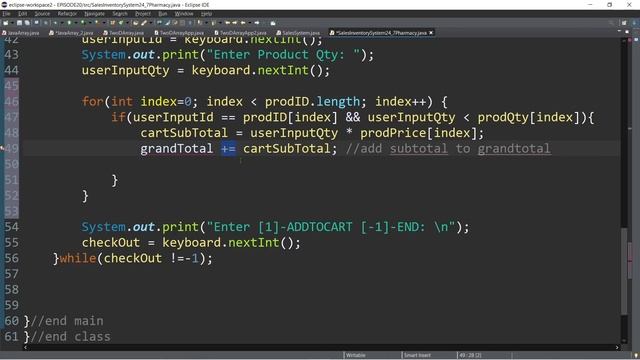Start Debug with the bug icon
The image size is (640, 360).
[55, 23]
